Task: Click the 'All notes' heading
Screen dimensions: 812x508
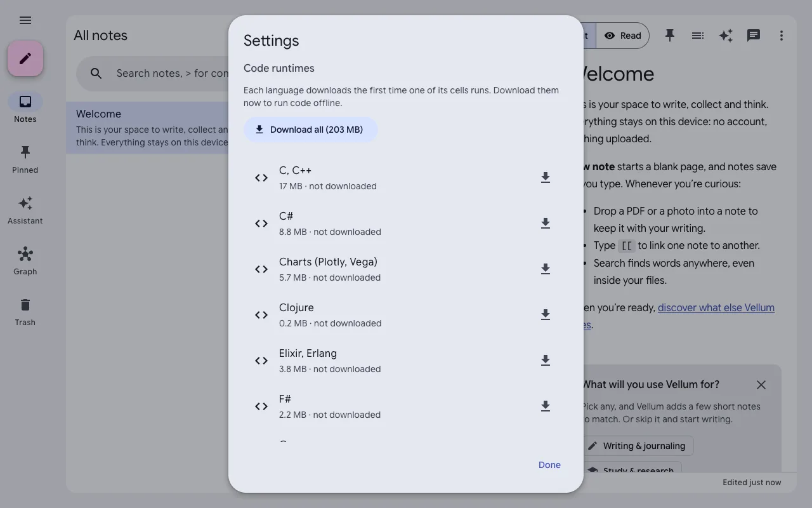Action: click(x=100, y=36)
